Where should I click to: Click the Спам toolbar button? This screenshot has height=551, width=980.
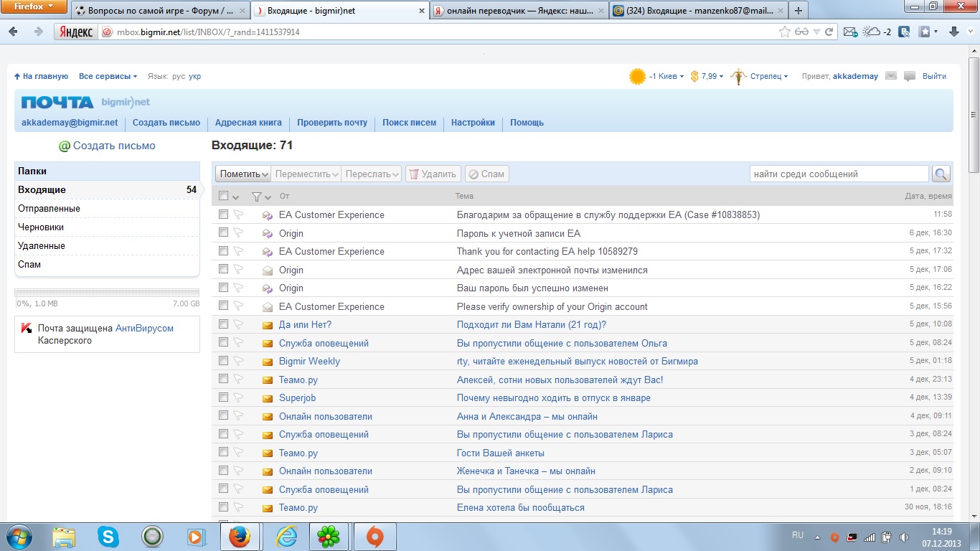click(487, 174)
